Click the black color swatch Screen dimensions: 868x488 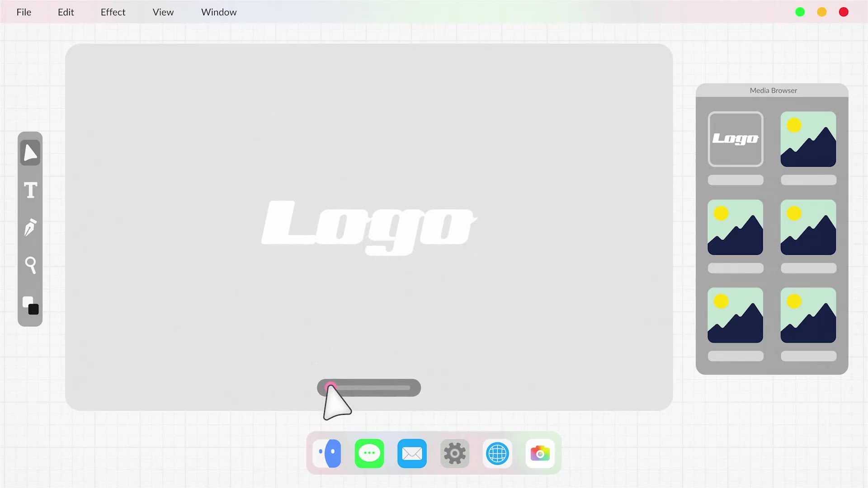click(33, 309)
